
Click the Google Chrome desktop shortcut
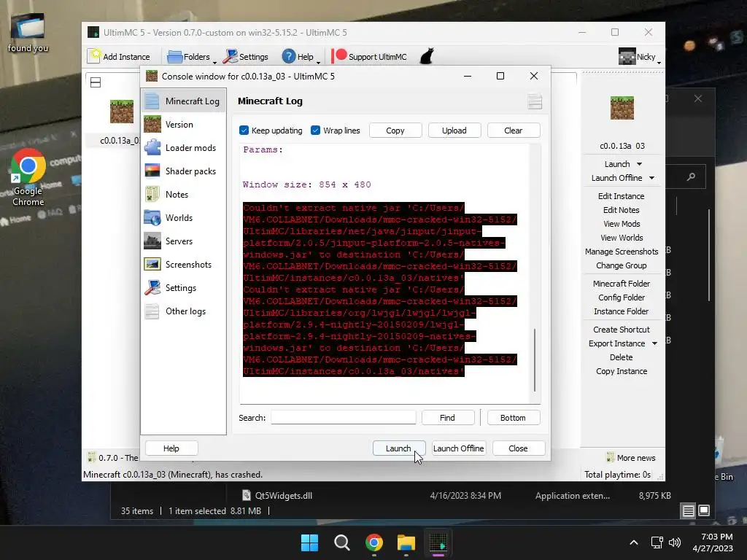coord(28,177)
